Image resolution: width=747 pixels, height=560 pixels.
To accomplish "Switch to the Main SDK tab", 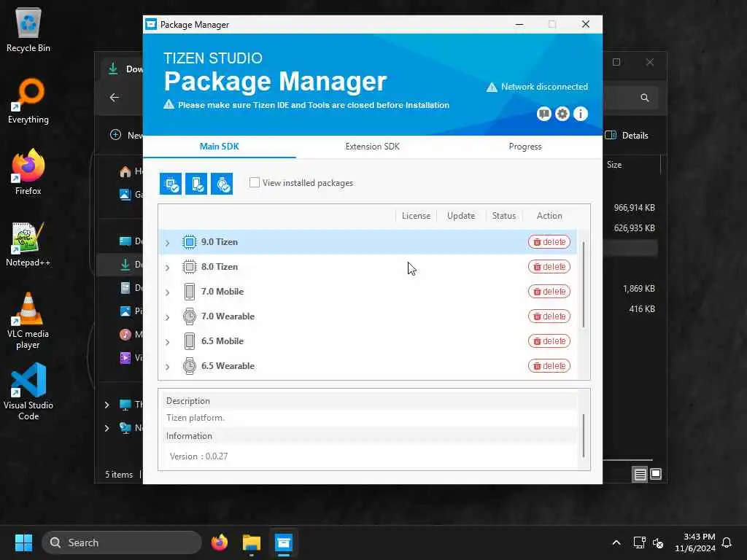I will 219,147.
